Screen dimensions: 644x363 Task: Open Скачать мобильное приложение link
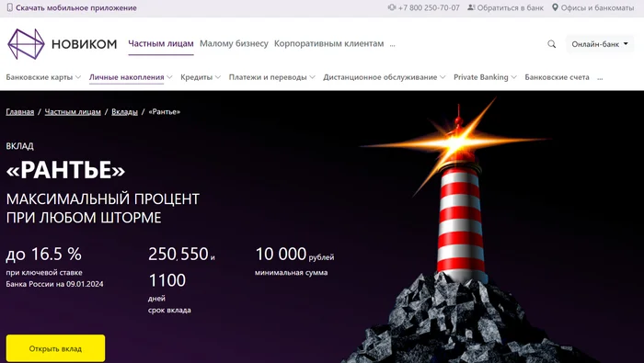pyautogui.click(x=76, y=7)
